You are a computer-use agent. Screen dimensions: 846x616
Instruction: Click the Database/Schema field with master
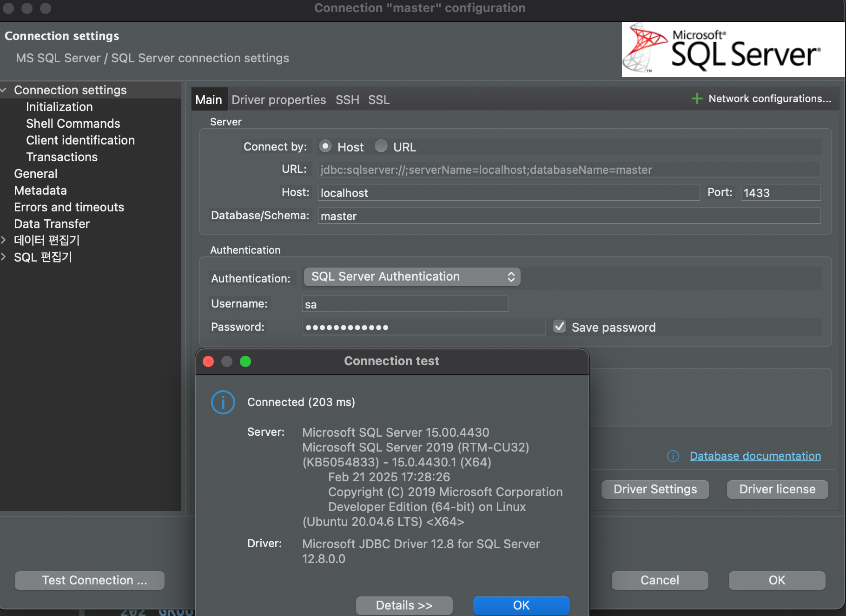tap(569, 216)
